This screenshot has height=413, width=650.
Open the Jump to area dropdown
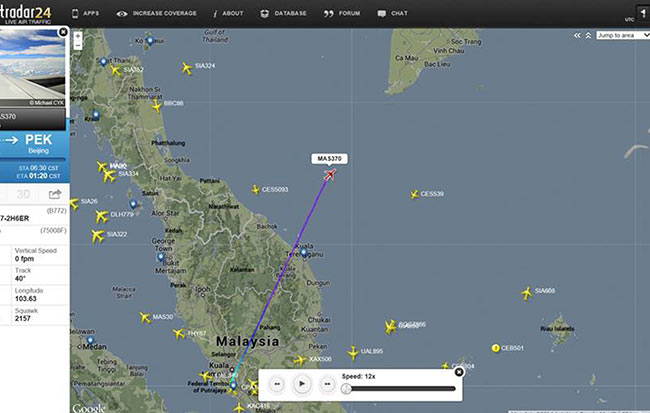tap(619, 35)
